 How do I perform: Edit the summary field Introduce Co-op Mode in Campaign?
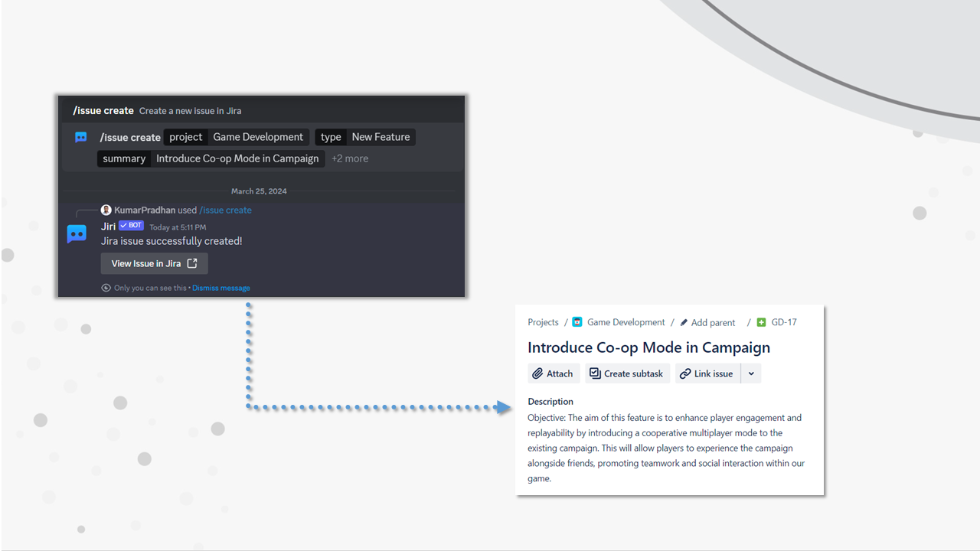point(211,158)
